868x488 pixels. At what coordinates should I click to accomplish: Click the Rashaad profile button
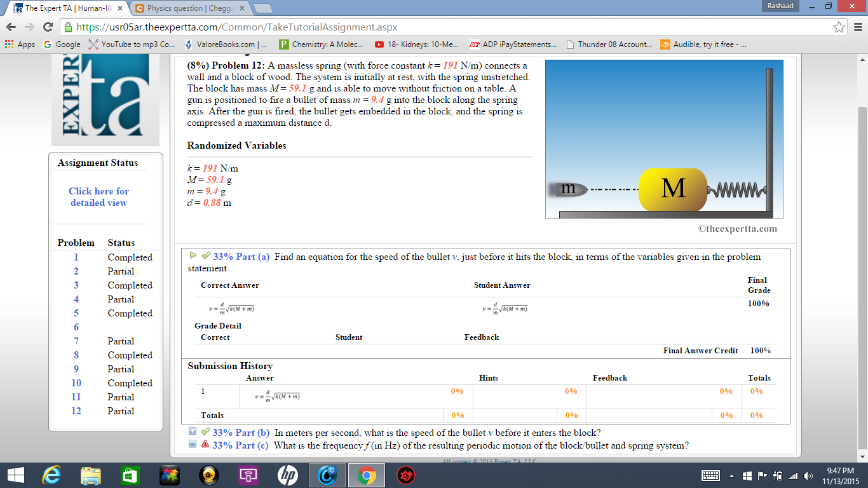780,5
